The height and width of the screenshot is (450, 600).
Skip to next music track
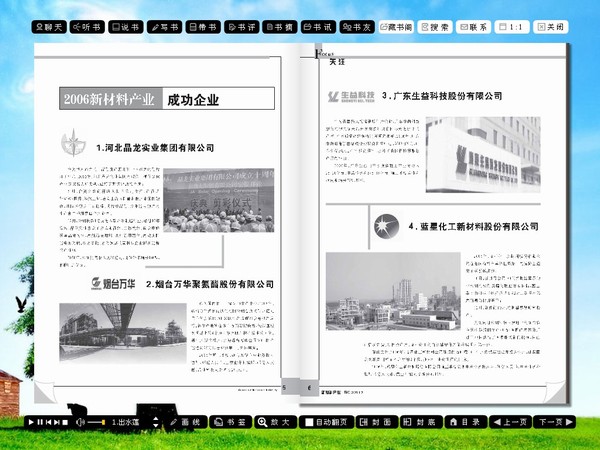click(x=57, y=422)
